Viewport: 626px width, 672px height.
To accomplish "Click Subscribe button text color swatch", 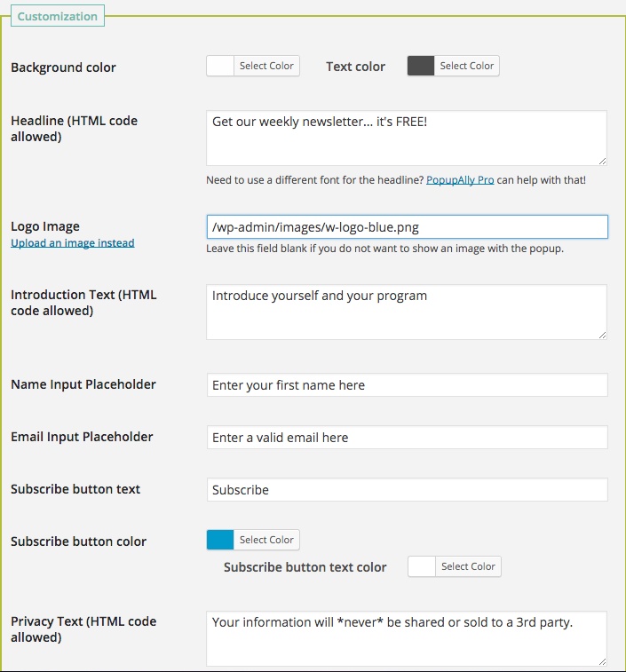I will point(422,566).
